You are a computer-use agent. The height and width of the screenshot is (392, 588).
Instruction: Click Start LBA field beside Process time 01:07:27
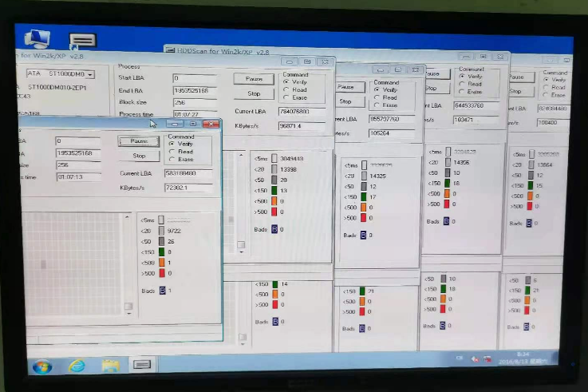pos(195,78)
